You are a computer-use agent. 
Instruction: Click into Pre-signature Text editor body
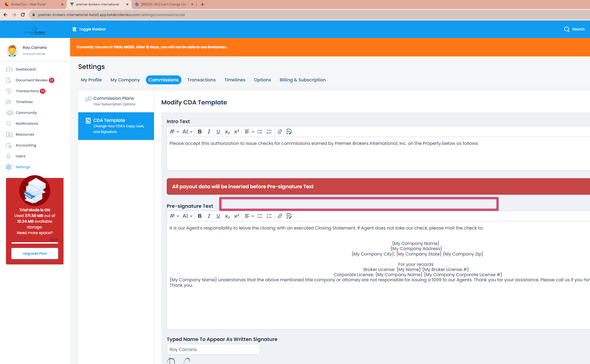pyautogui.click(x=378, y=275)
